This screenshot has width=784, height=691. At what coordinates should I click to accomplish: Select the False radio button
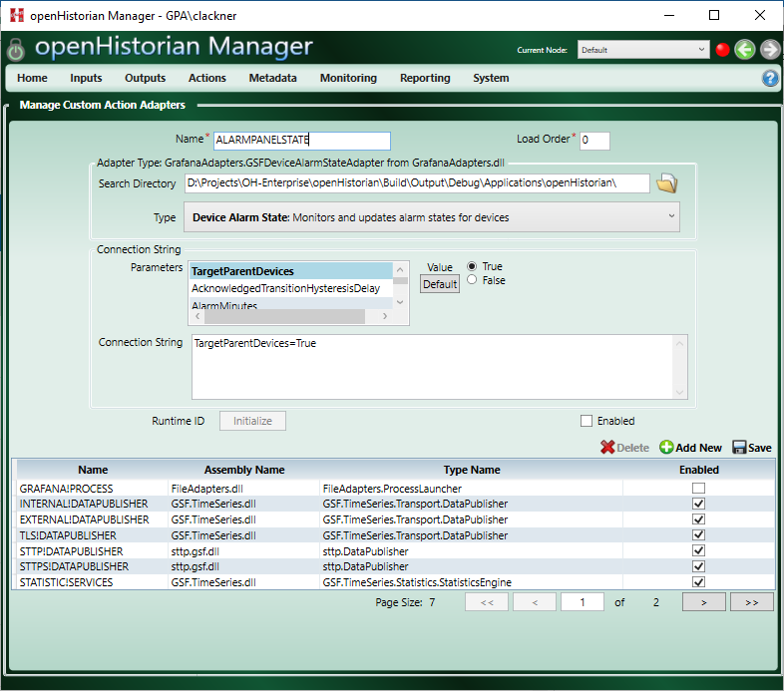click(x=472, y=280)
